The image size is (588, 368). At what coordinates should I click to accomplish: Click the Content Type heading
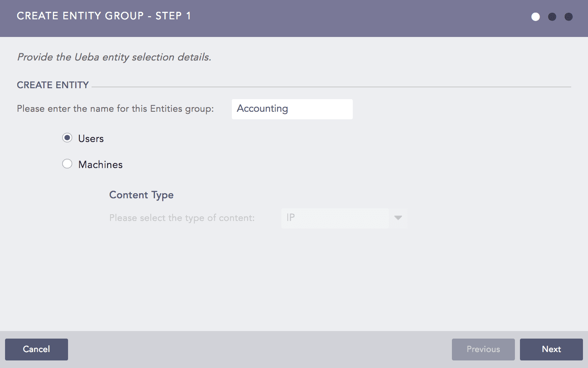(x=141, y=195)
